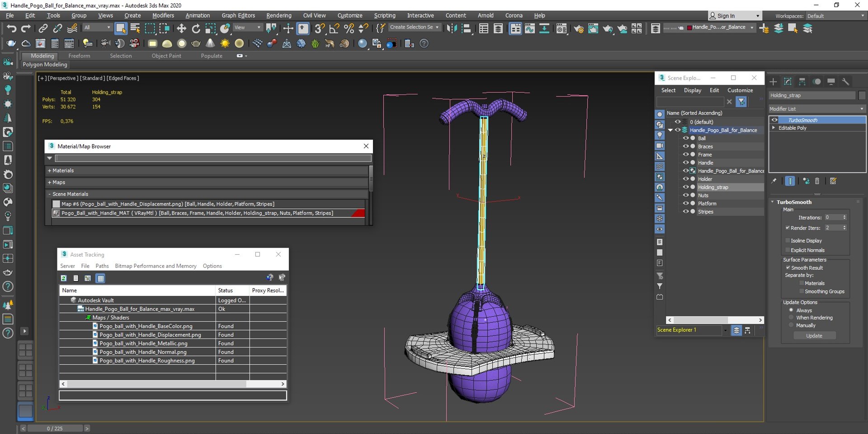The height and width of the screenshot is (434, 868).
Task: Open the Render Setup dialog icon
Action: tap(578, 29)
